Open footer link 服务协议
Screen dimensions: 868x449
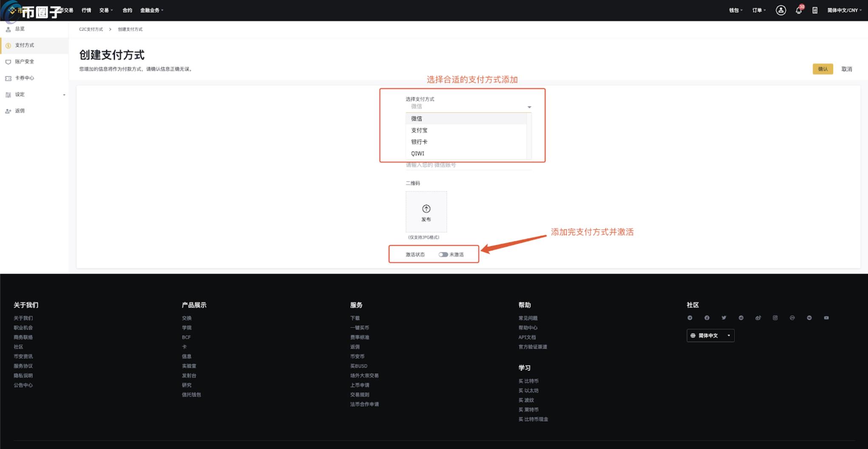point(23,366)
